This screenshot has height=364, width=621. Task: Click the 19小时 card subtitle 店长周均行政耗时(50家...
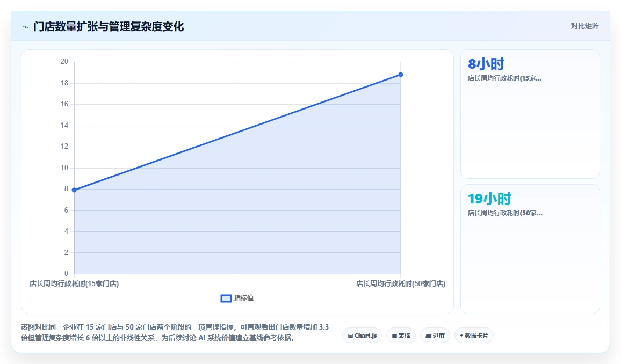pyautogui.click(x=505, y=213)
